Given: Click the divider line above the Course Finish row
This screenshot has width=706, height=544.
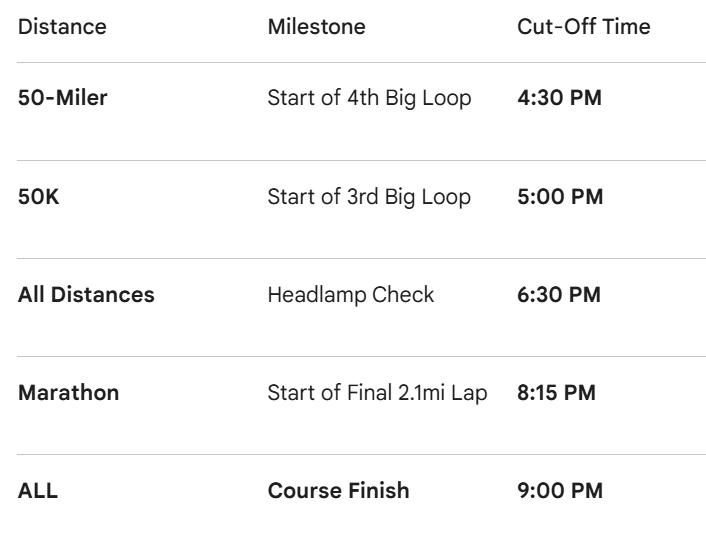Looking at the screenshot, I should pyautogui.click(x=353, y=455).
